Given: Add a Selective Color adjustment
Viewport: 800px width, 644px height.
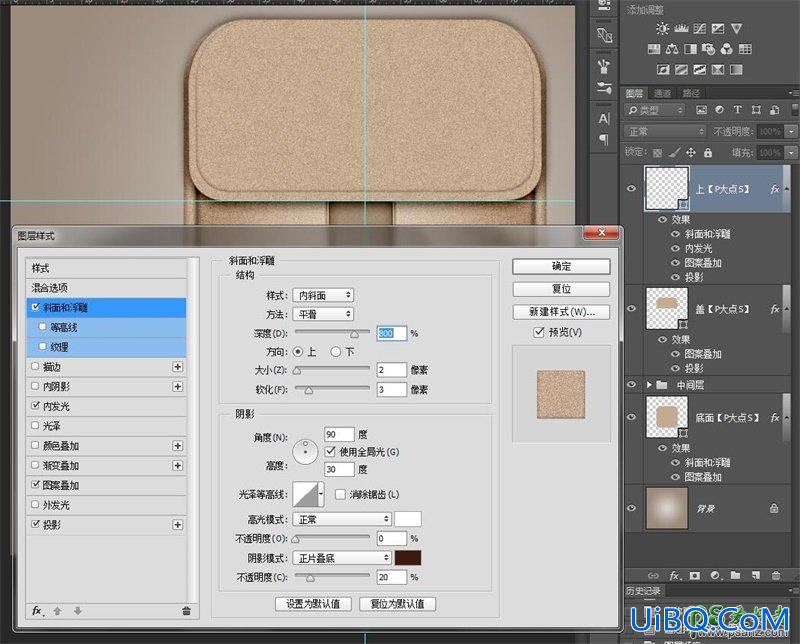Looking at the screenshot, I should (718, 69).
